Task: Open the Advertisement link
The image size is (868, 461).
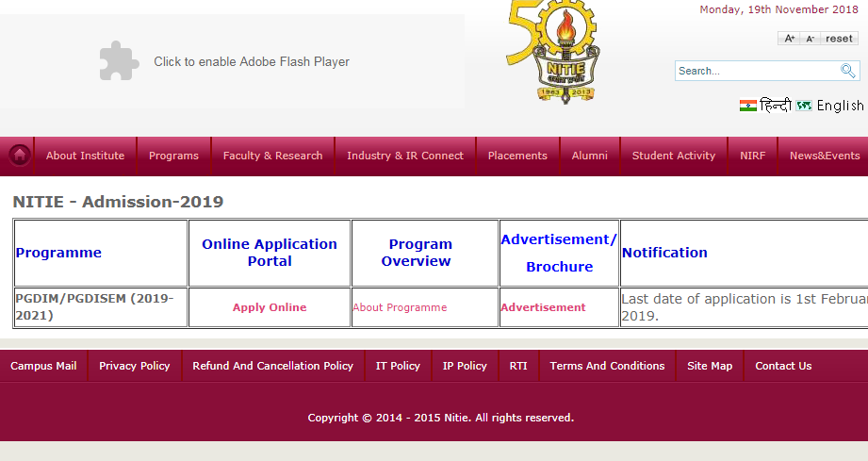Action: click(x=543, y=307)
